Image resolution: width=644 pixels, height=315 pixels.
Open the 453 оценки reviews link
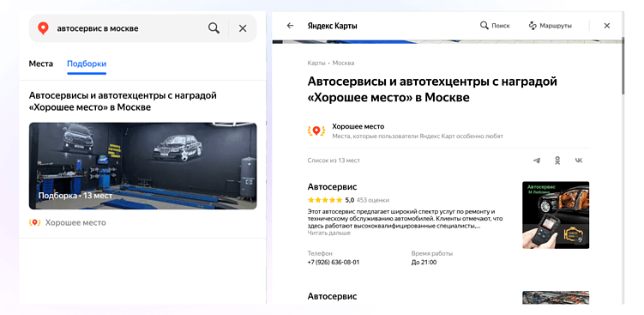tap(372, 200)
